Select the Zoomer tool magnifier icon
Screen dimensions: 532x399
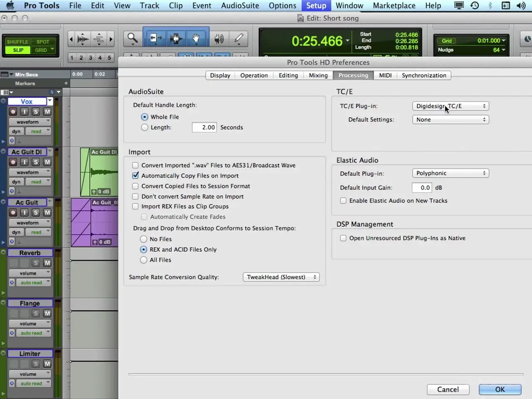pos(133,39)
